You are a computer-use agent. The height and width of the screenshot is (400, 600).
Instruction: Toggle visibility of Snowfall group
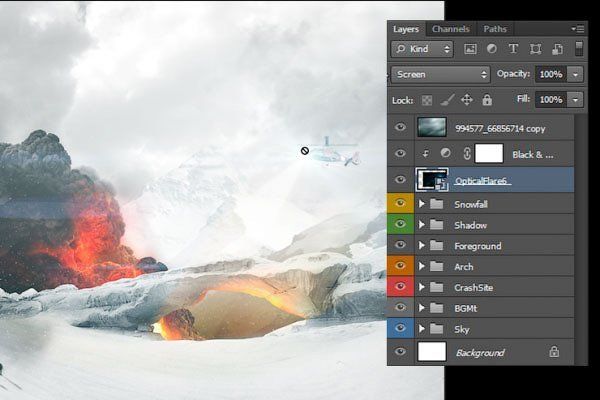click(x=400, y=203)
